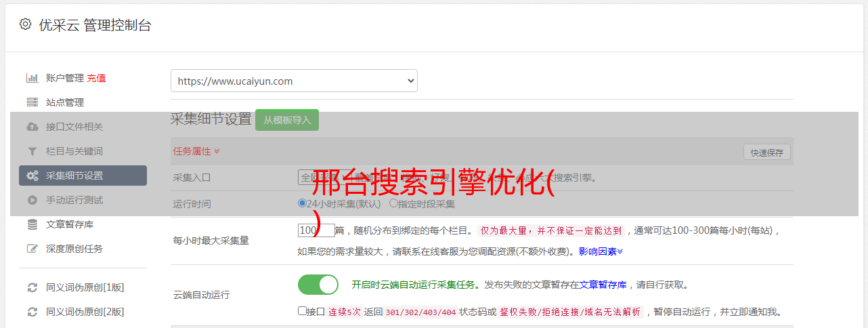868x328 pixels.
Task: Click the 连续5次 highlighted text
Action: click(345, 312)
